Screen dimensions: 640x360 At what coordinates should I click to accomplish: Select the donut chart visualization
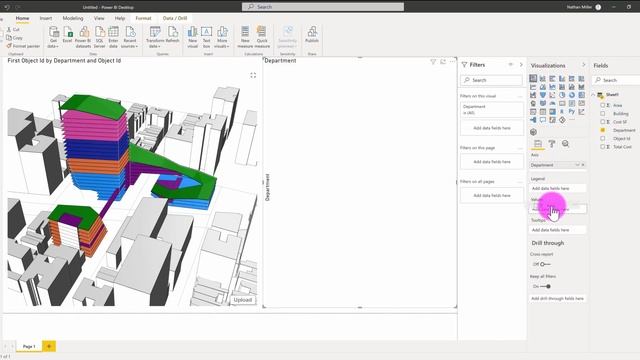point(571,95)
